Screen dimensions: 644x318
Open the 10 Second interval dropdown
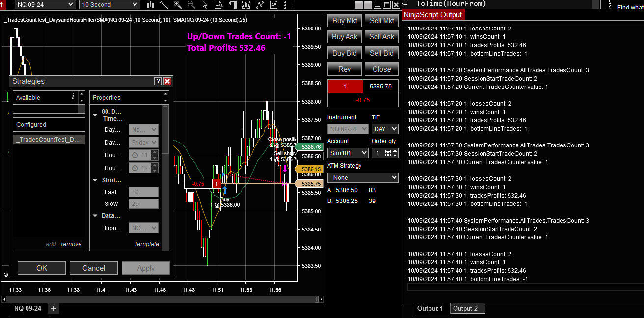(x=109, y=4)
